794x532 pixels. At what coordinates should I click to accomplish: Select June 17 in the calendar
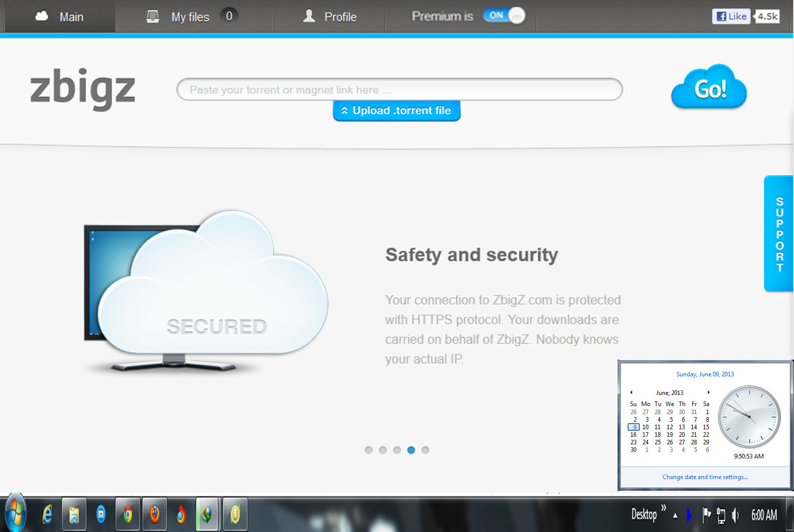click(645, 434)
